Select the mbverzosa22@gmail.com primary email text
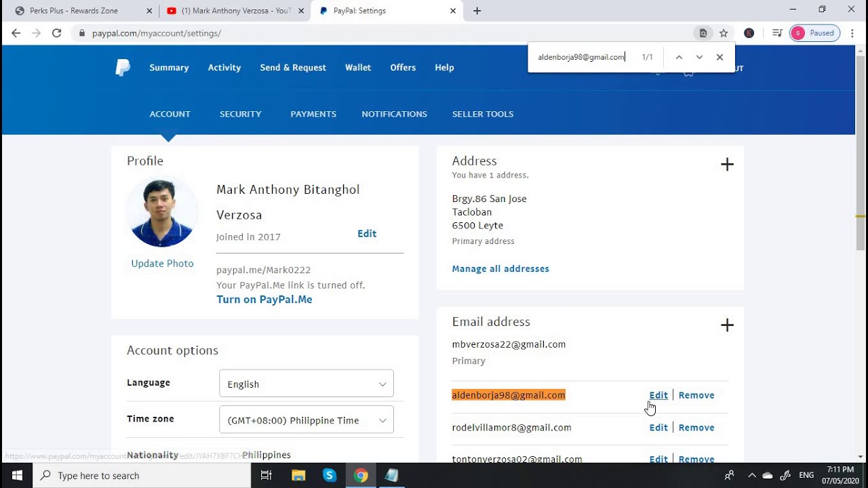 [509, 344]
